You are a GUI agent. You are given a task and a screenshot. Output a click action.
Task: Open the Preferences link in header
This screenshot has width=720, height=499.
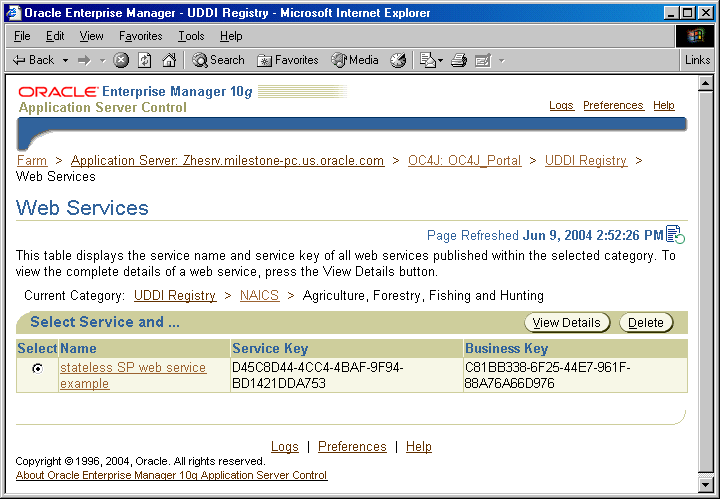tap(613, 106)
